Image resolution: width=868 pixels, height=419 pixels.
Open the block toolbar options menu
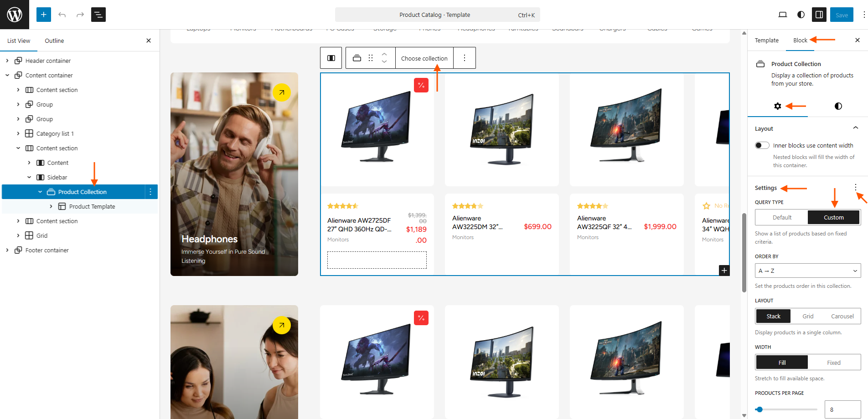(465, 58)
